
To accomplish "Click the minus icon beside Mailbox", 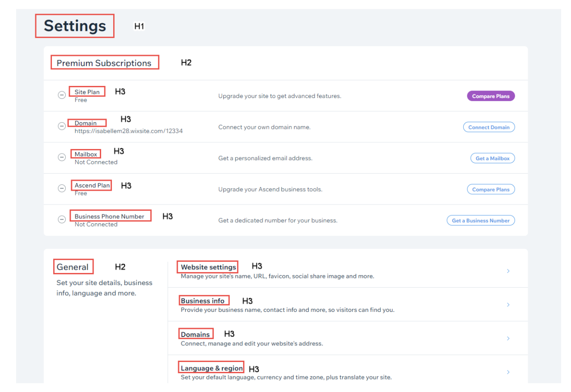I will tap(62, 158).
